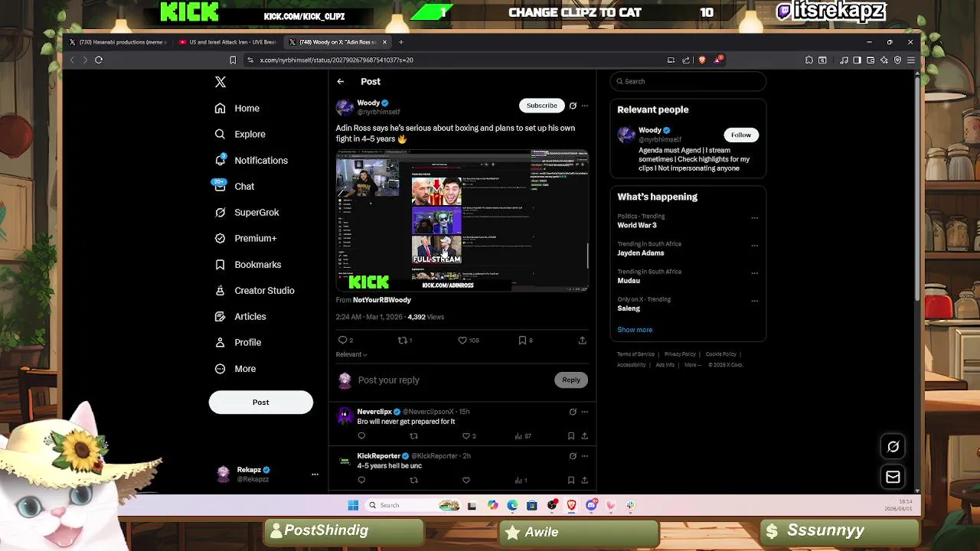Open Terms of Service footer link

coord(635,354)
